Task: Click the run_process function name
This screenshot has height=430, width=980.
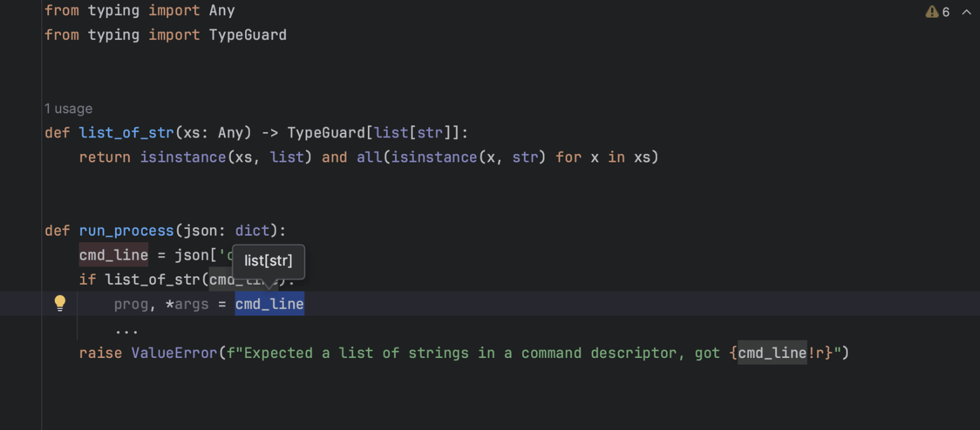Action: point(126,231)
